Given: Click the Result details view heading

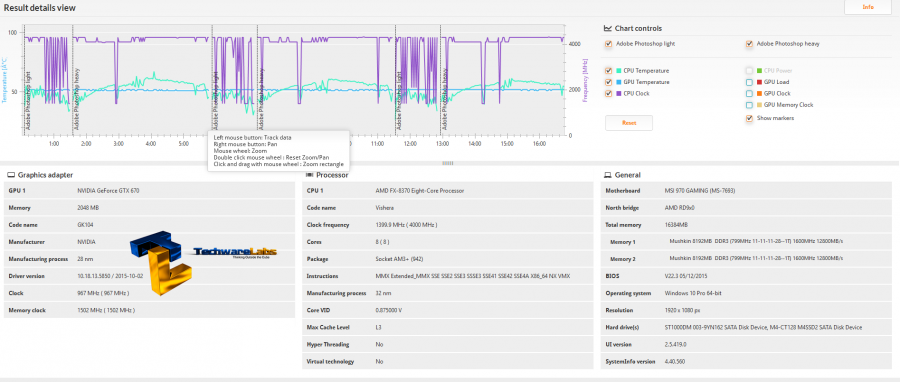Looking at the screenshot, I should click(x=40, y=7).
